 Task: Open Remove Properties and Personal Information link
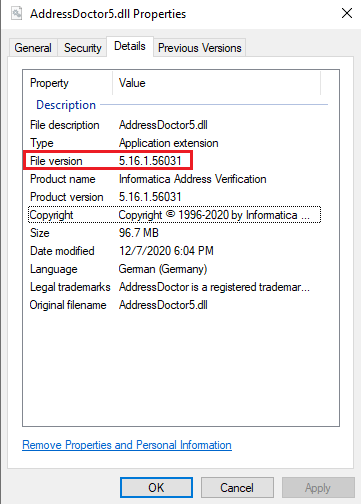pyautogui.click(x=127, y=445)
